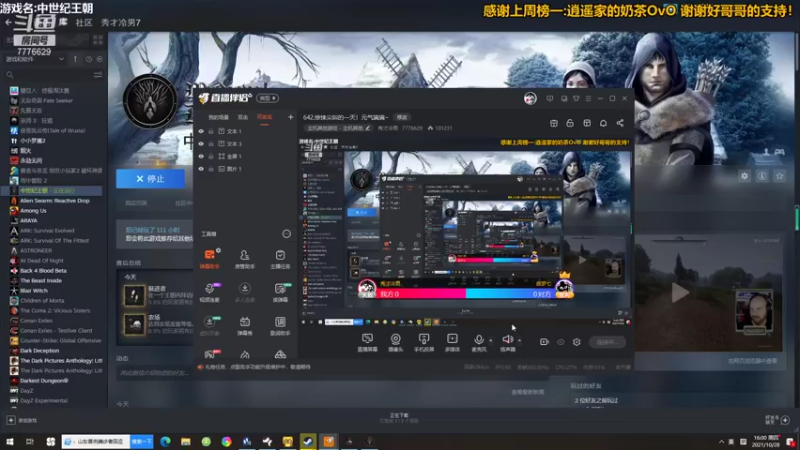Open the 弹幕秀 tool

point(244,326)
